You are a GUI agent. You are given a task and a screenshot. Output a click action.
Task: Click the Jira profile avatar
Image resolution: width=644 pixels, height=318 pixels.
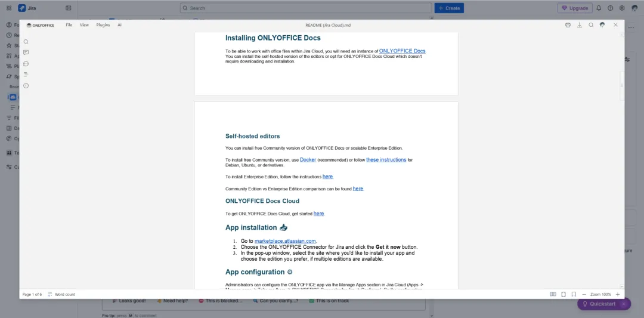pos(634,8)
